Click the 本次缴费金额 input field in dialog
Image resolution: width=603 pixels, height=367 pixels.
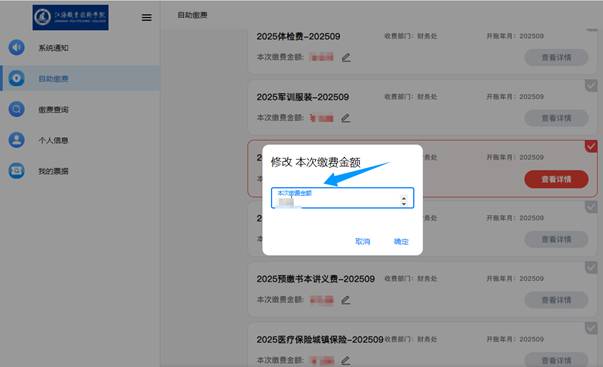click(342, 198)
